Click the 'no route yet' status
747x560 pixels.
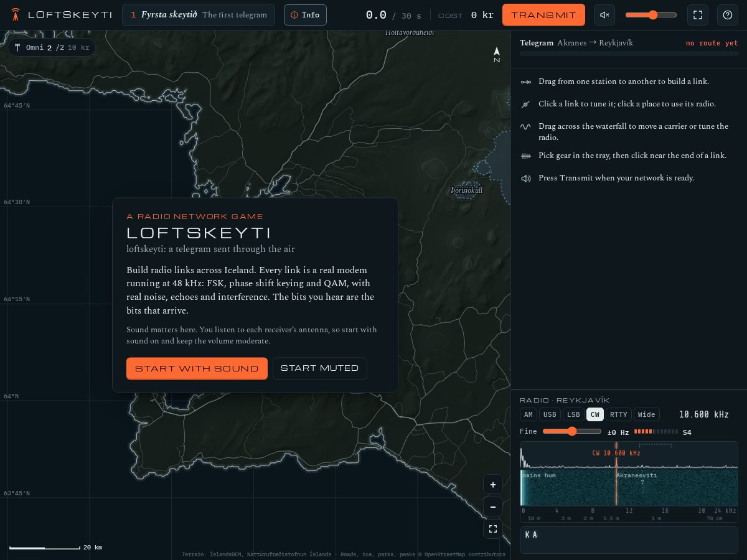712,43
